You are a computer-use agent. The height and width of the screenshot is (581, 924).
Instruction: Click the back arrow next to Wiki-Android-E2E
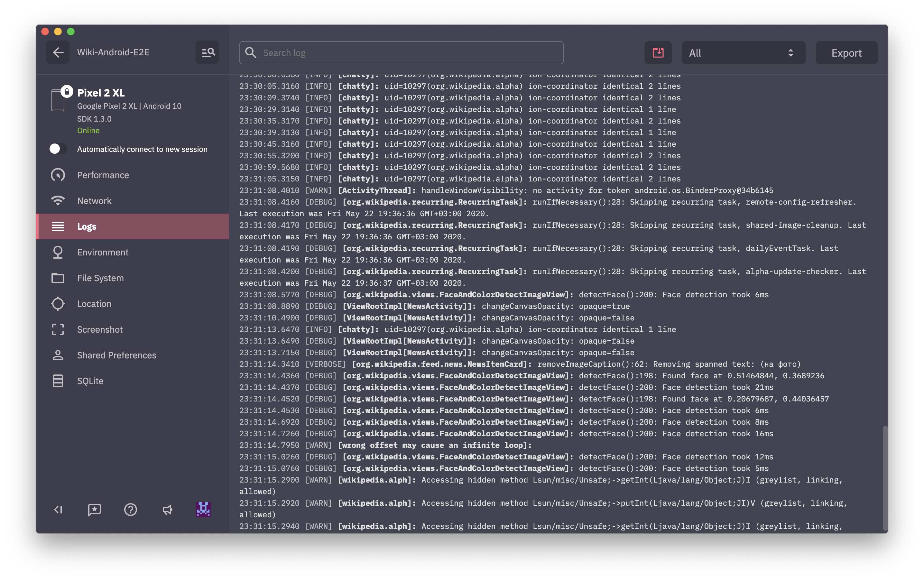click(x=58, y=52)
